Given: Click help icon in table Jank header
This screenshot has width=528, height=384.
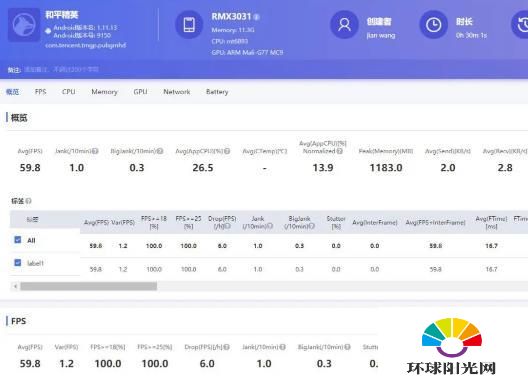Looking at the screenshot, I should (269, 226).
